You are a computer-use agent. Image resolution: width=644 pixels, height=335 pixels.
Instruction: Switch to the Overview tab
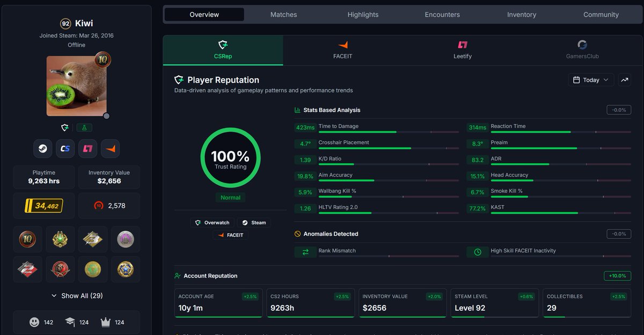(x=204, y=14)
